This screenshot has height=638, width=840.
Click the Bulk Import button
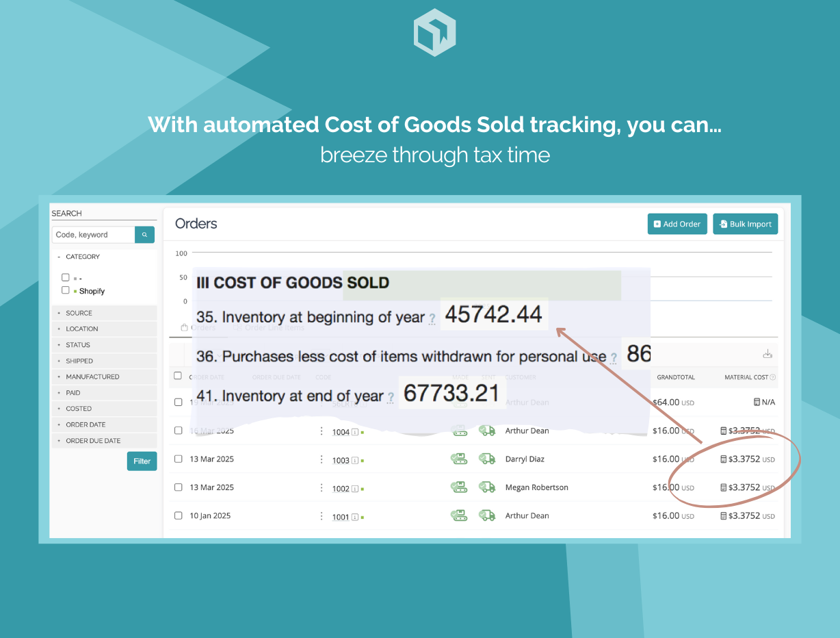point(745,224)
